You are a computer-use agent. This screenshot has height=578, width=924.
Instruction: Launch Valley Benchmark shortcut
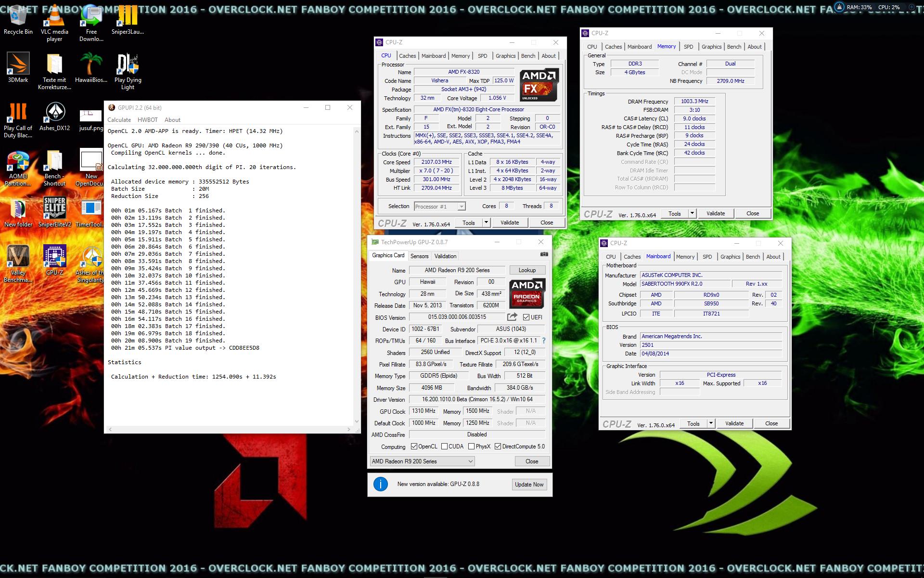pos(18,263)
